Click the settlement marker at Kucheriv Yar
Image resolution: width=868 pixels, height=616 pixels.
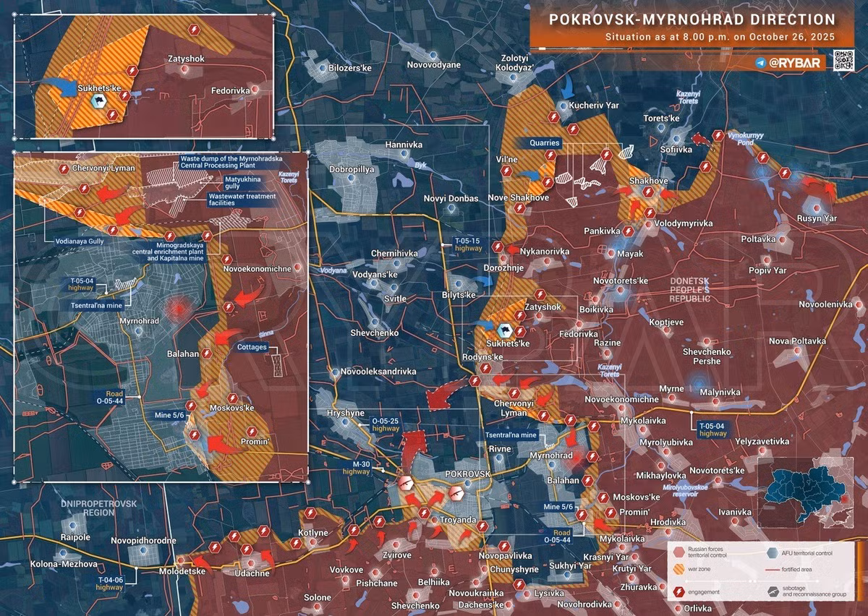tap(563, 106)
